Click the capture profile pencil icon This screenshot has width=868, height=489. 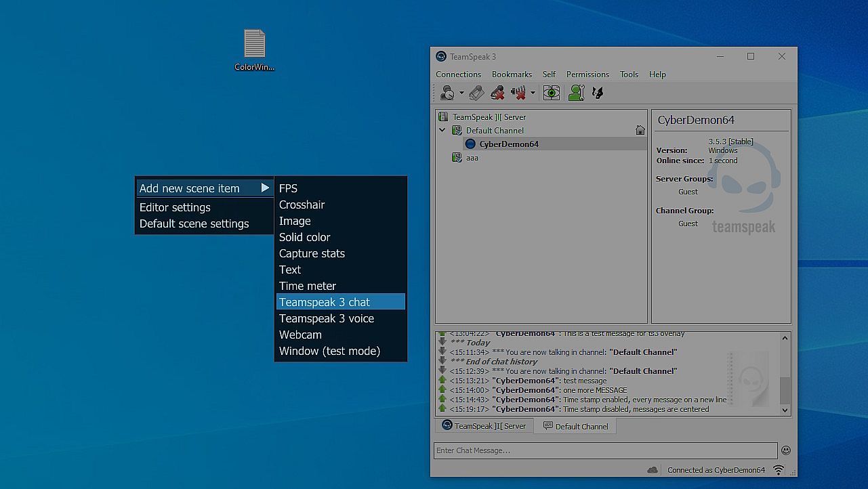[476, 93]
